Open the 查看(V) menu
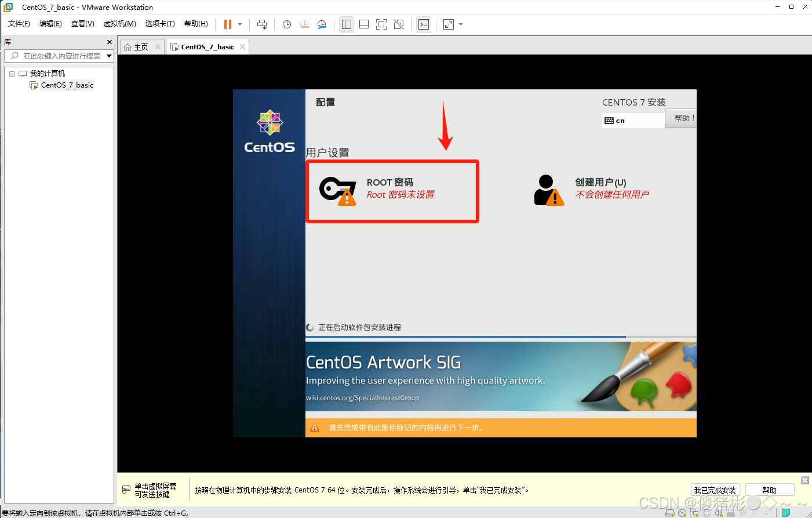The image size is (812, 518). (82, 24)
